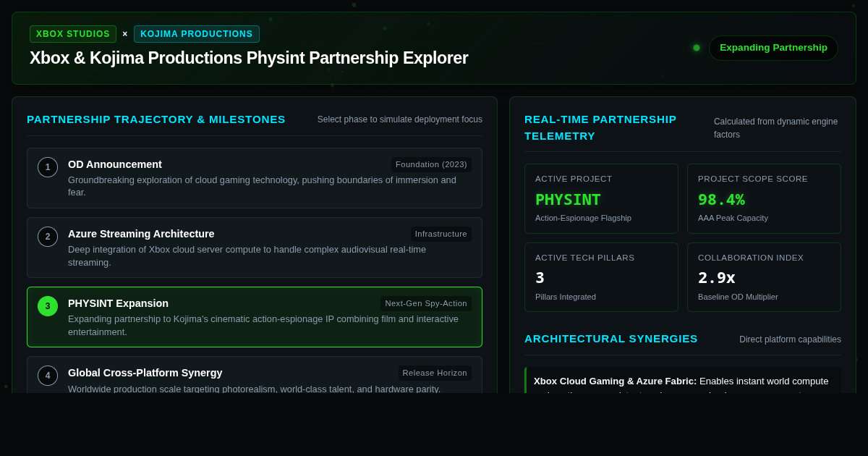Open the OD Announcement milestone card

(x=255, y=178)
